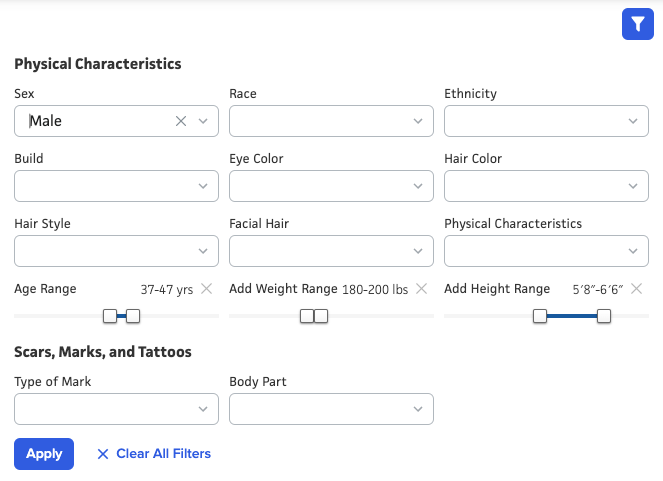Viewport: 663px width, 481px height.
Task: Click the blue filter funnel icon
Action: click(x=637, y=24)
